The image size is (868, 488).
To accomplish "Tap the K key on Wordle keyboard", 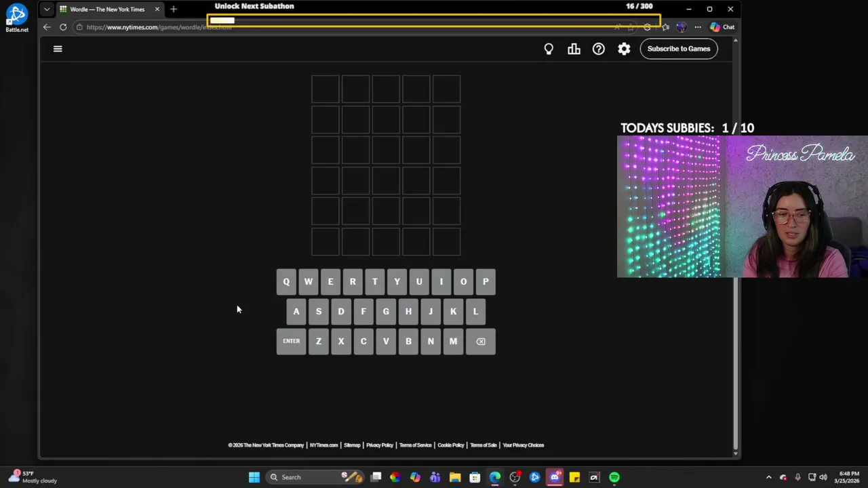I will pos(453,312).
